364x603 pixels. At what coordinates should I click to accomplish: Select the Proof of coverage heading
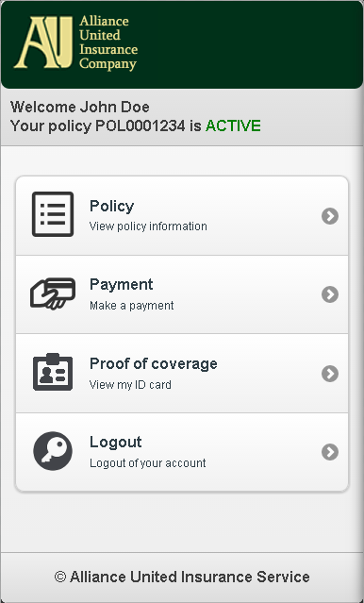point(154,363)
